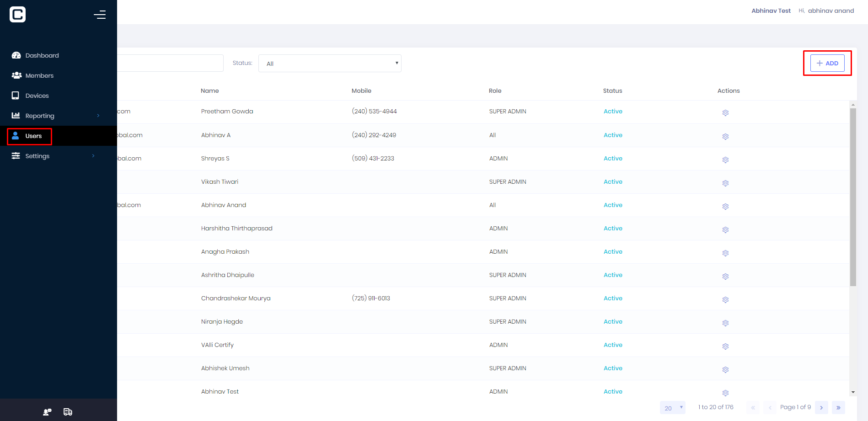Open actions gear for Shreyas S

pyautogui.click(x=725, y=160)
